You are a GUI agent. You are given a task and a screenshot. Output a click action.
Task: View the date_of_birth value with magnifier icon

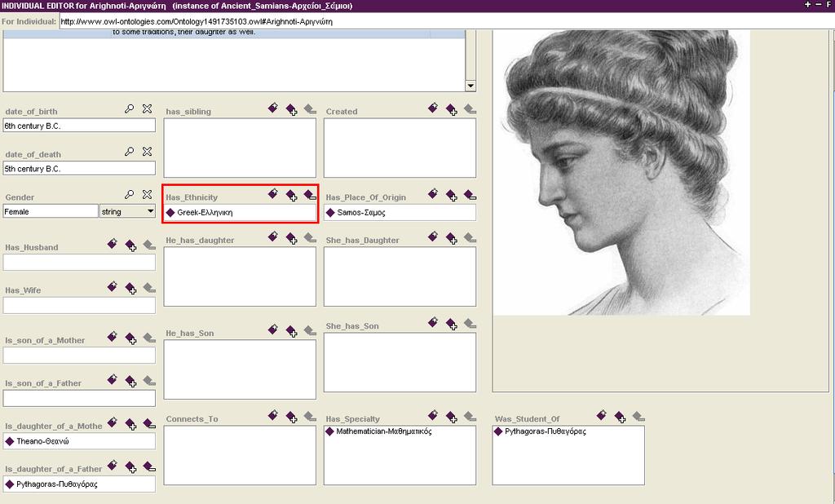(x=129, y=108)
